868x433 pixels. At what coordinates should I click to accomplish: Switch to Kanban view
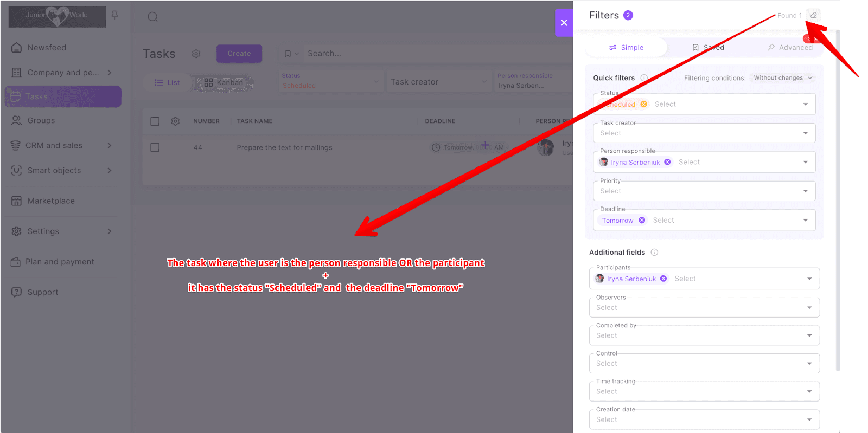coord(224,82)
